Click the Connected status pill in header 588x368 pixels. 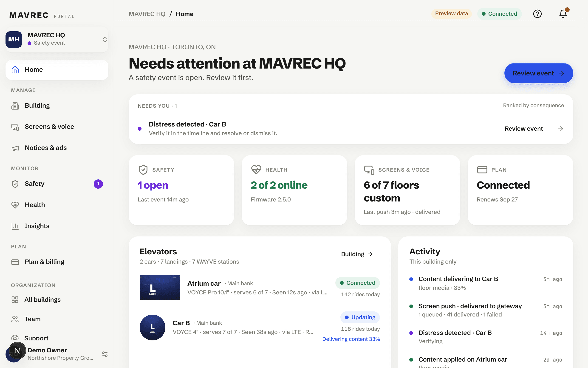(x=499, y=14)
